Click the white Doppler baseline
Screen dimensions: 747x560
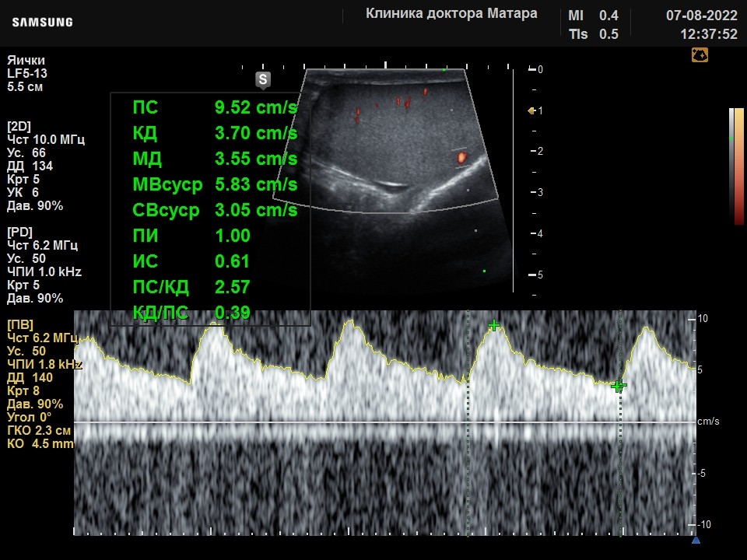pos(384,422)
